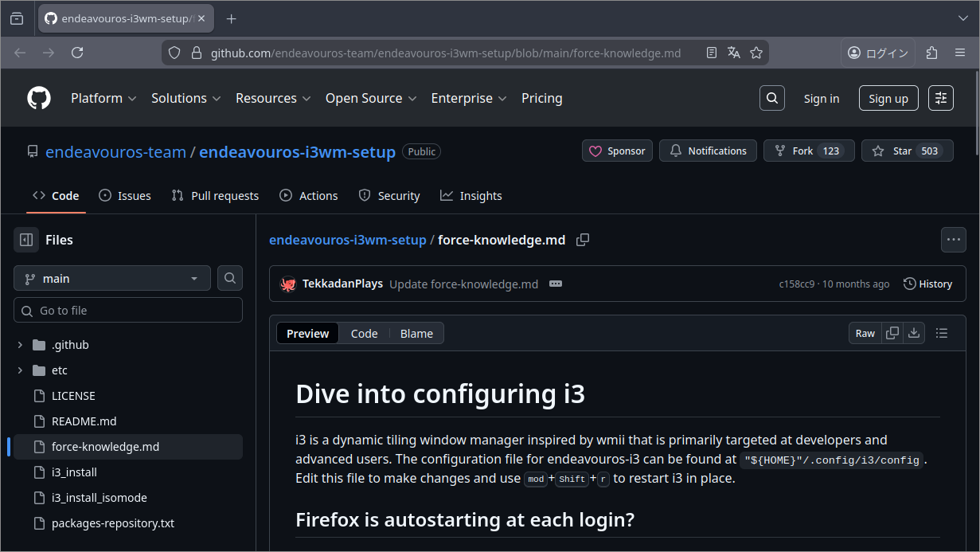Screen dimensions: 980x552
Task: Click the Firefox translate page icon
Action: pos(734,53)
